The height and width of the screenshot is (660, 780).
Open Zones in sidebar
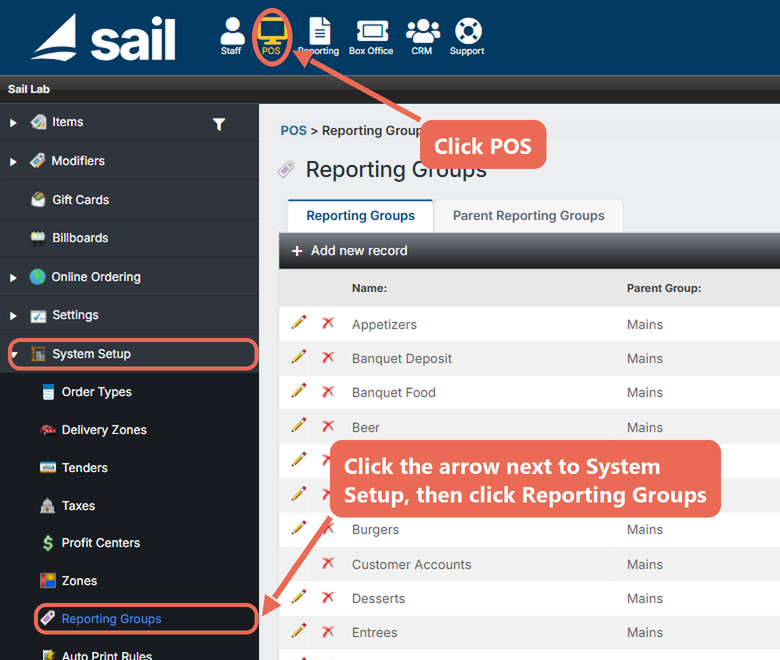79,580
